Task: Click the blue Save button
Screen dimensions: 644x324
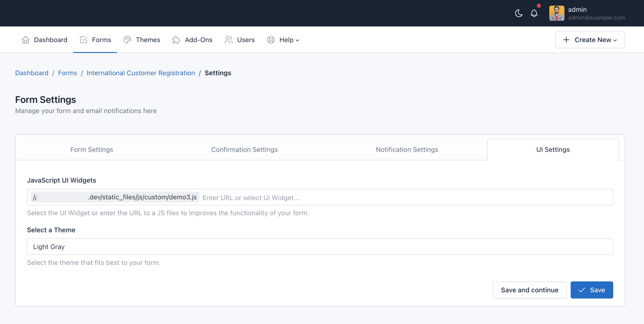Action: tap(591, 290)
